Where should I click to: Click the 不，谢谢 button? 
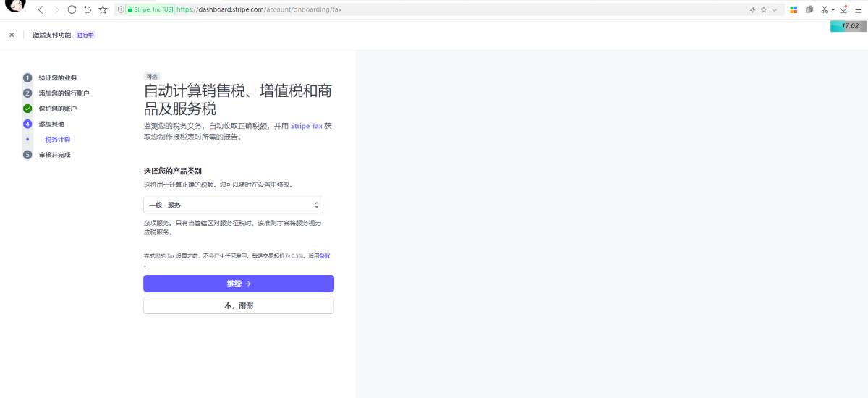[x=239, y=305]
